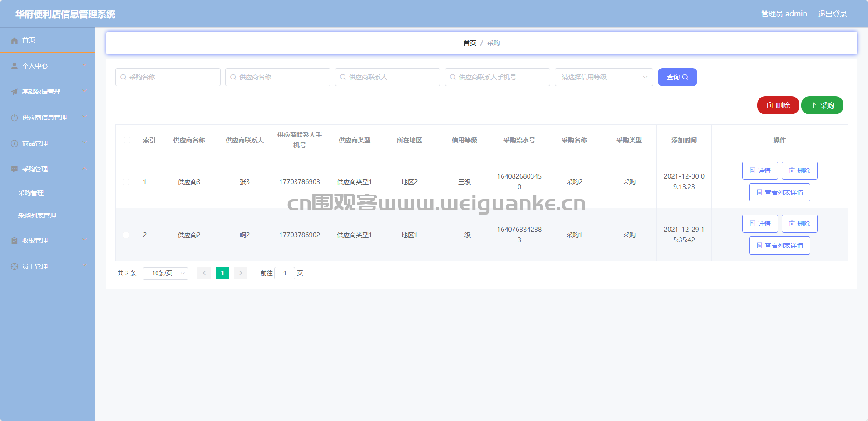
Task: Expand 员工管理 using its chevron
Action: coord(85,266)
